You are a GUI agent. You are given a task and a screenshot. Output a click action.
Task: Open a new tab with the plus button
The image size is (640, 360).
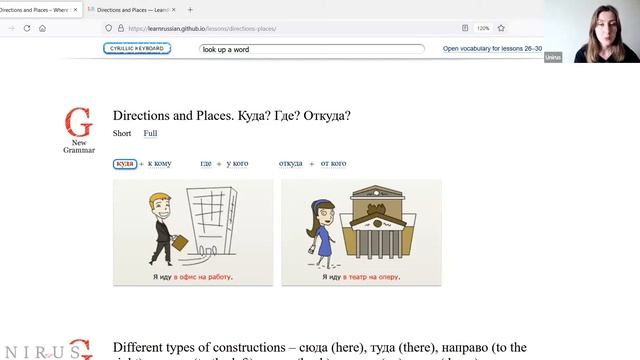pyautogui.click(x=190, y=10)
